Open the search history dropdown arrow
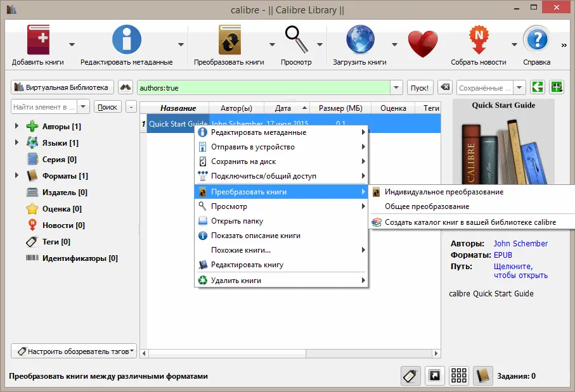Image resolution: width=575 pixels, height=392 pixels. (x=396, y=88)
